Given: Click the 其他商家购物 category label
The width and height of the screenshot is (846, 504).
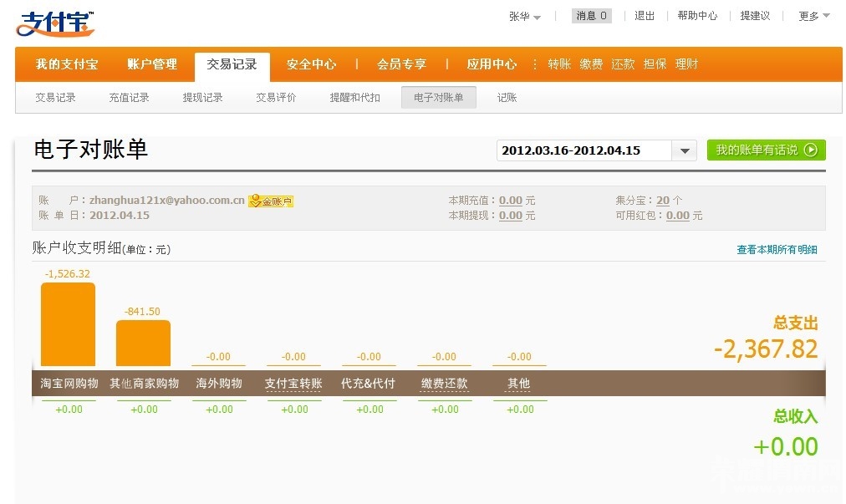Looking at the screenshot, I should (144, 384).
